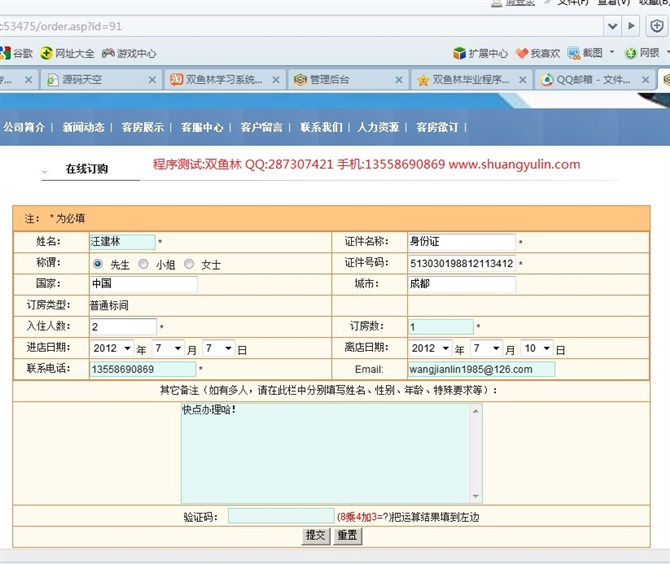Select the 小姐 radio button
Screen dimensions: 670x564
click(143, 264)
